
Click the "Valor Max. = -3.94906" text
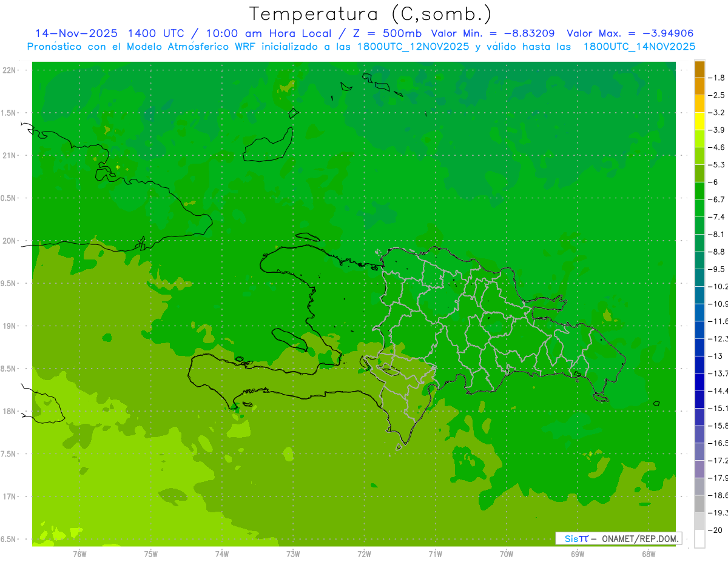pyautogui.click(x=630, y=33)
